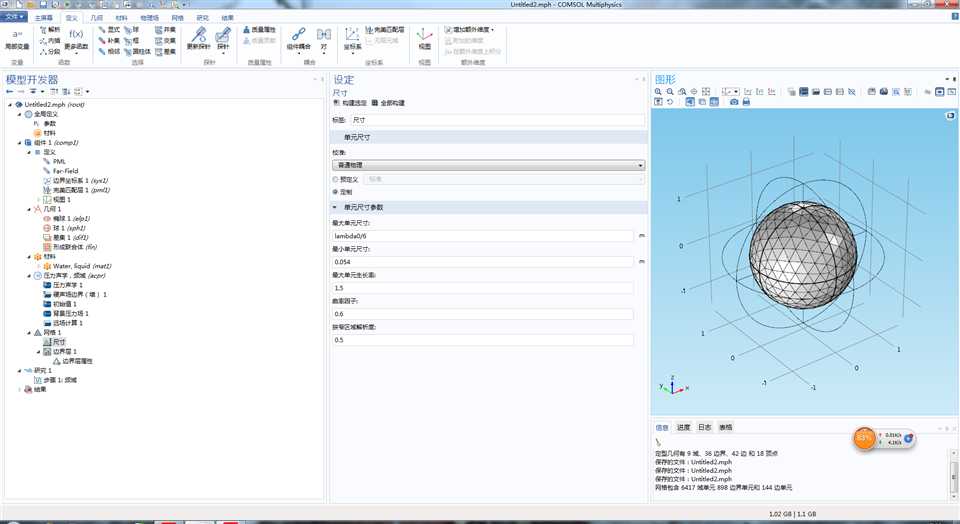This screenshot has width=960, height=524.
Task: Open the 日志 (Log) tab
Action: (704, 427)
